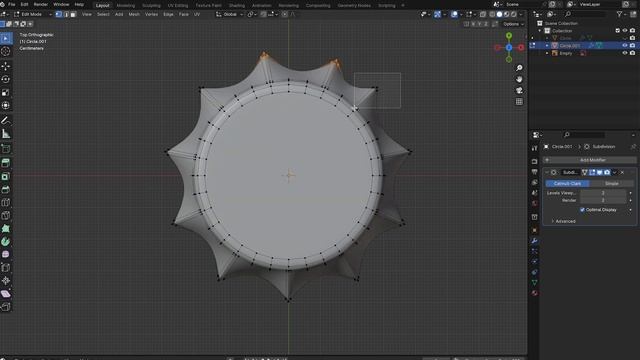Screen dimensions: 640x360
Task: Select the Simple subdivision type
Action: tap(611, 184)
